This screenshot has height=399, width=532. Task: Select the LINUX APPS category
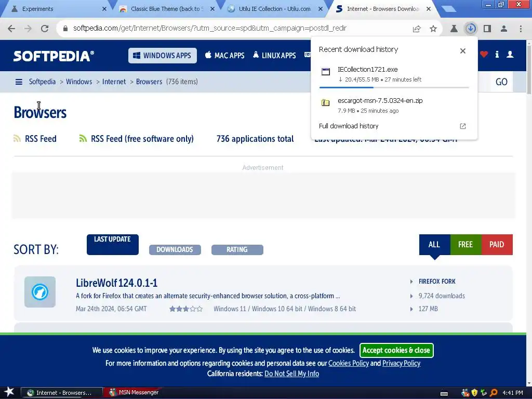point(274,55)
